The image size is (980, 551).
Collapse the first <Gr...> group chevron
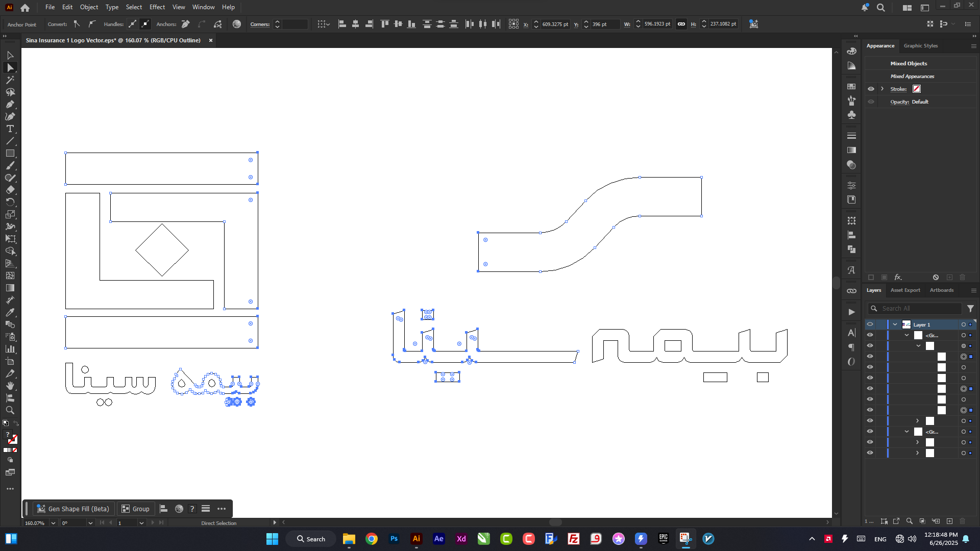point(907,335)
